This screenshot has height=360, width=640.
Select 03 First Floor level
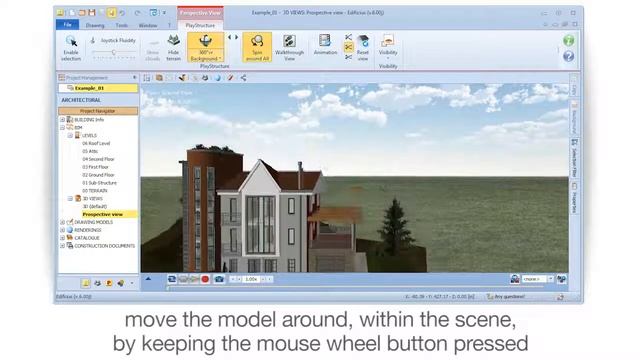(95, 167)
